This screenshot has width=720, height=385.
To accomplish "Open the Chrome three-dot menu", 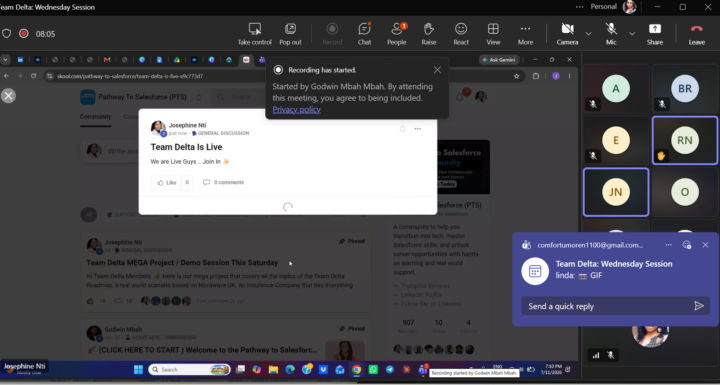I will 569,76.
